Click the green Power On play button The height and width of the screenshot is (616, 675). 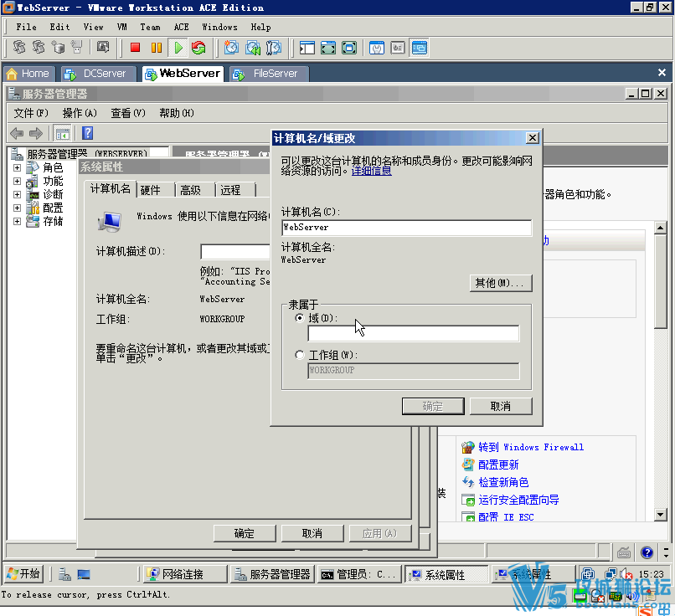178,48
